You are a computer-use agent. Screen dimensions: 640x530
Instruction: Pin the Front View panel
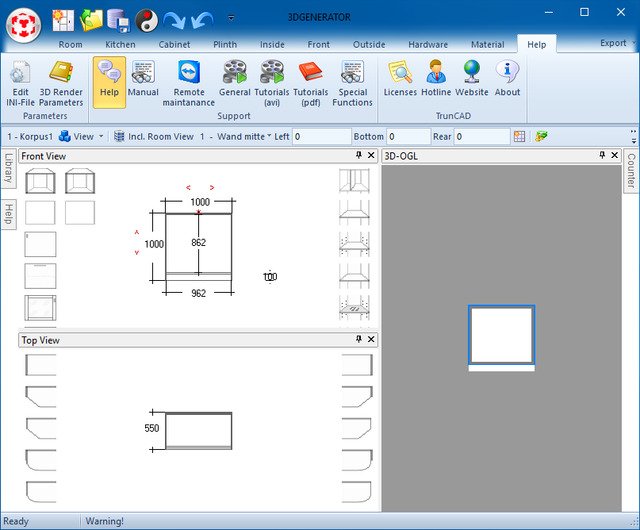coord(358,156)
